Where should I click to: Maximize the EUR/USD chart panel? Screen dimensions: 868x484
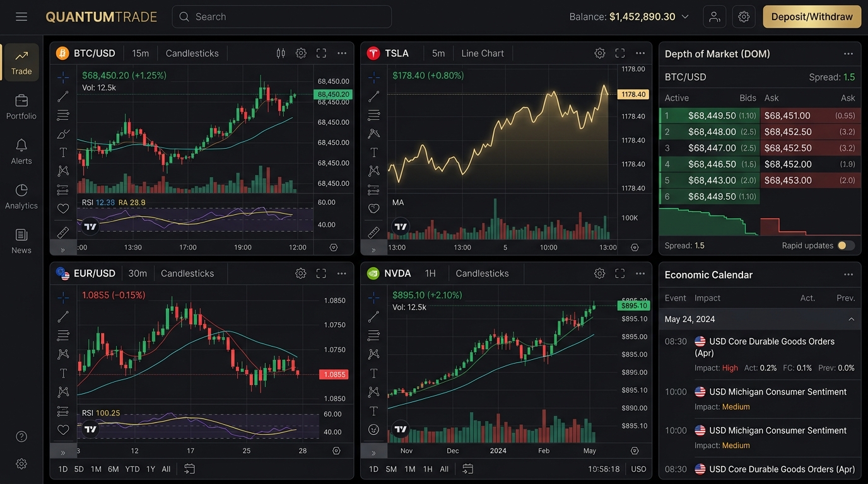coord(321,274)
